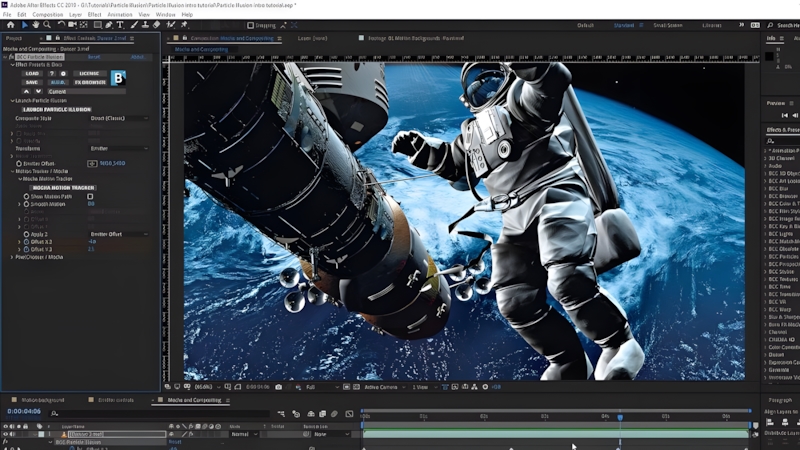Hide the Dancer layer with its eye icon

(x=6, y=434)
